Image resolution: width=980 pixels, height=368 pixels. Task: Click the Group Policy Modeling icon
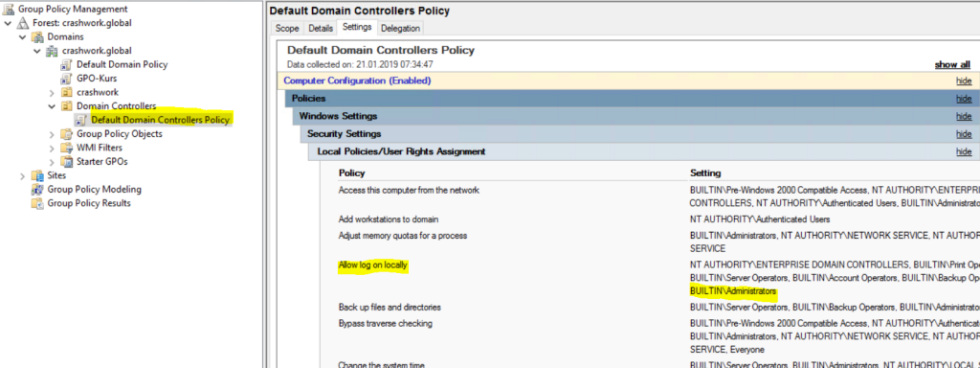pyautogui.click(x=37, y=189)
